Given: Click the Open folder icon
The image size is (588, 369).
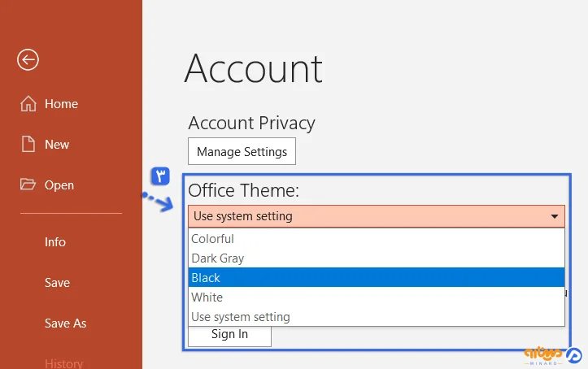Looking at the screenshot, I should tap(28, 184).
